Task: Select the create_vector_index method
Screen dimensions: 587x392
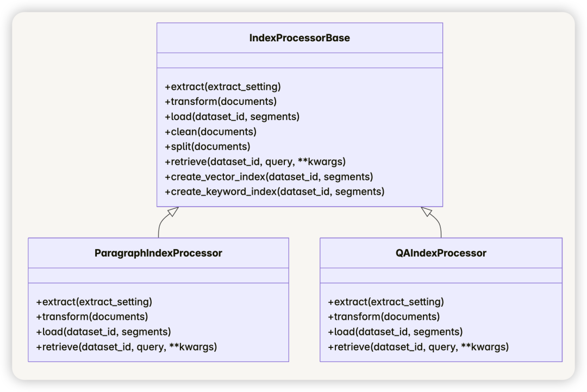Action: point(268,177)
